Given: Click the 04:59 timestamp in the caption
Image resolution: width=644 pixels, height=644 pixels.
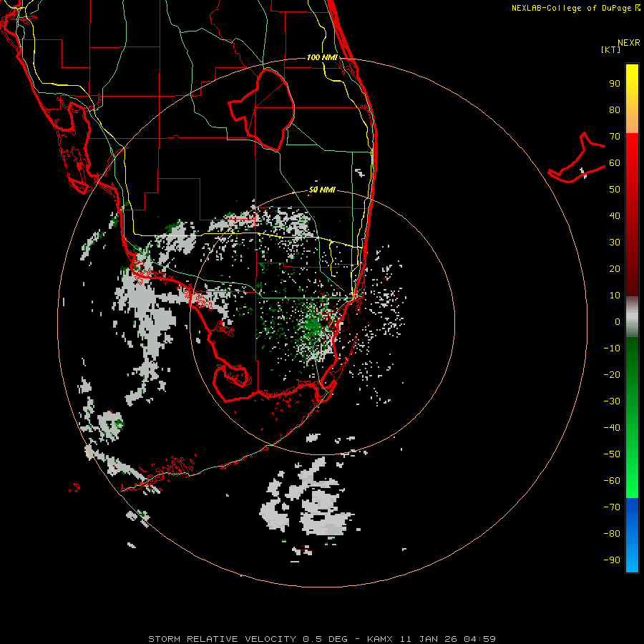Looking at the screenshot, I should [x=479, y=639].
